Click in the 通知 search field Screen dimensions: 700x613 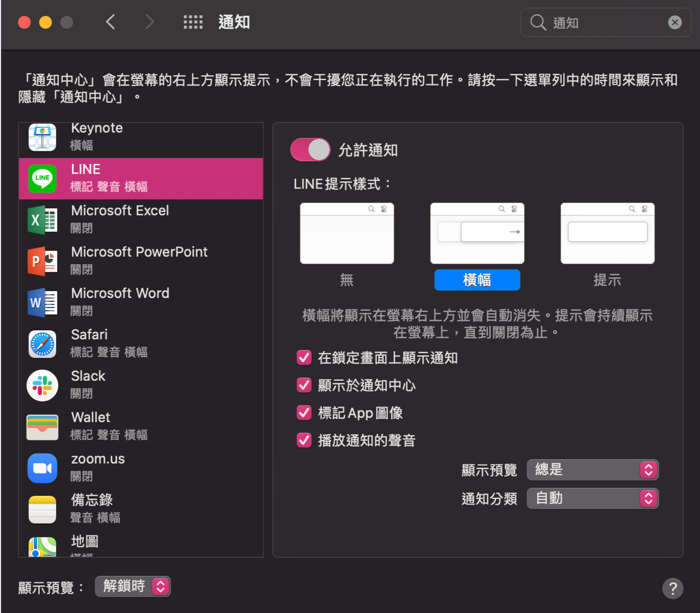click(x=606, y=22)
